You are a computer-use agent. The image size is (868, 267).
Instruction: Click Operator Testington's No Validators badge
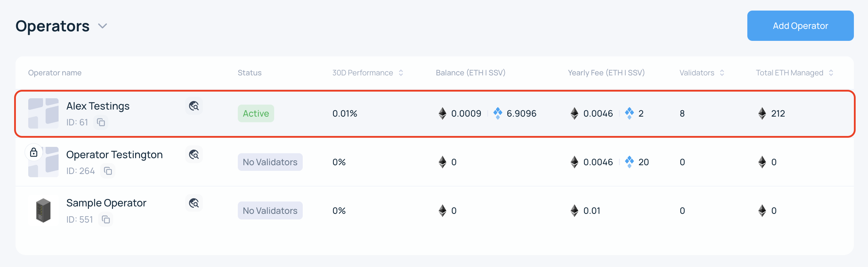tap(270, 162)
